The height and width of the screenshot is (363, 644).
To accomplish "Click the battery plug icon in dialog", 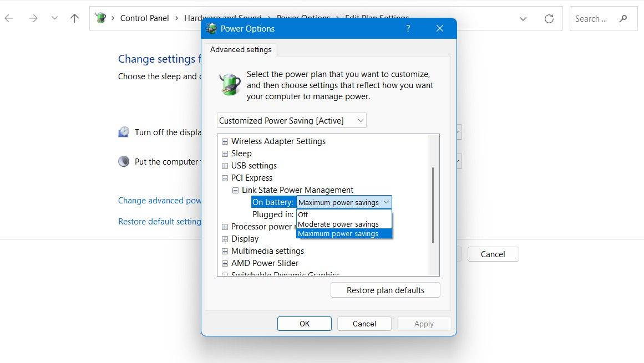I will (x=230, y=84).
